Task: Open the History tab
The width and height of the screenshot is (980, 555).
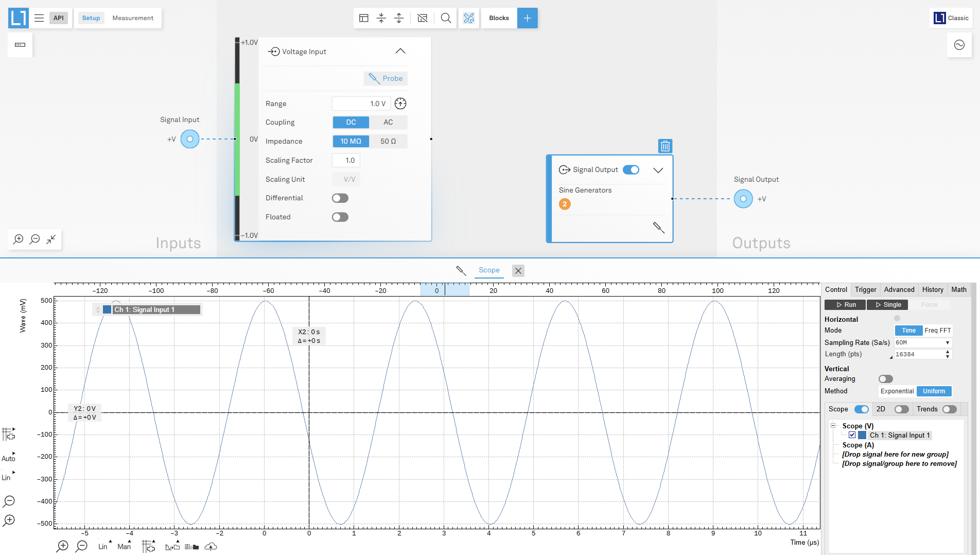Action: point(933,290)
